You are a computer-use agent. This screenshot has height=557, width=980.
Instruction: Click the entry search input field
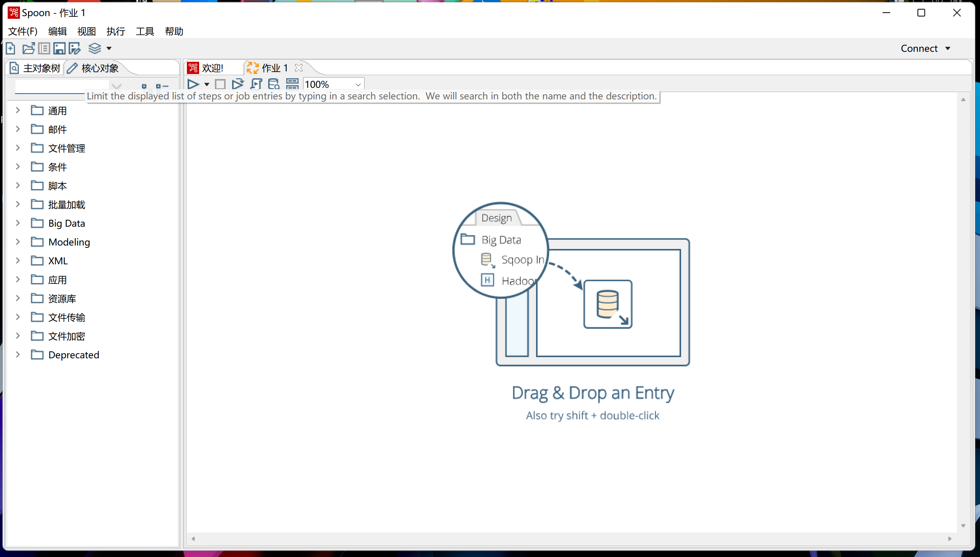[61, 86]
